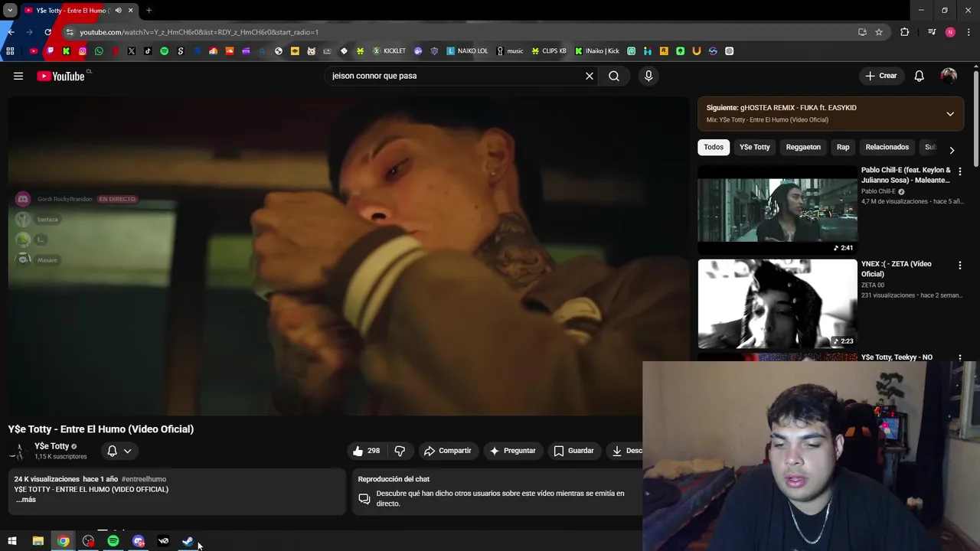Open the site info icon in address bar
The width and height of the screenshot is (980, 551).
[x=70, y=32]
